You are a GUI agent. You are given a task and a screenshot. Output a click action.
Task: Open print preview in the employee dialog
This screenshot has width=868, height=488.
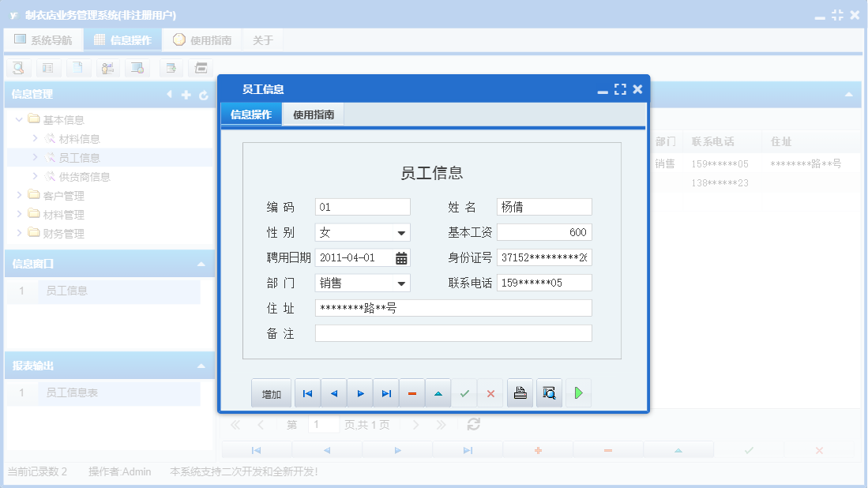(549, 392)
